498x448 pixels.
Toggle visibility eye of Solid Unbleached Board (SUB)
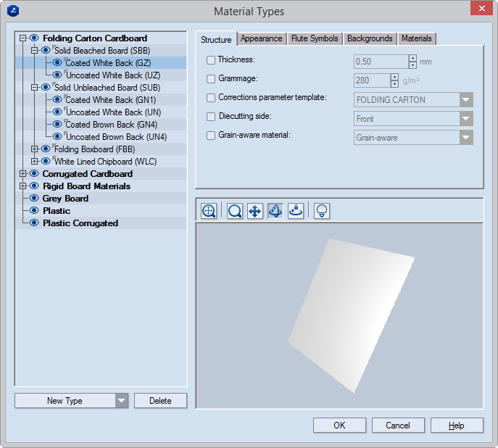click(x=46, y=87)
